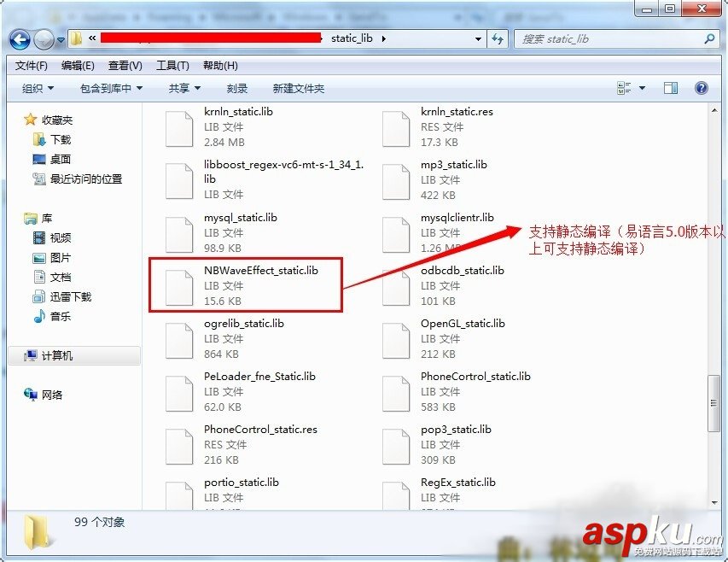Open the view options dropdown arrow
The image size is (728, 562).
click(642, 88)
